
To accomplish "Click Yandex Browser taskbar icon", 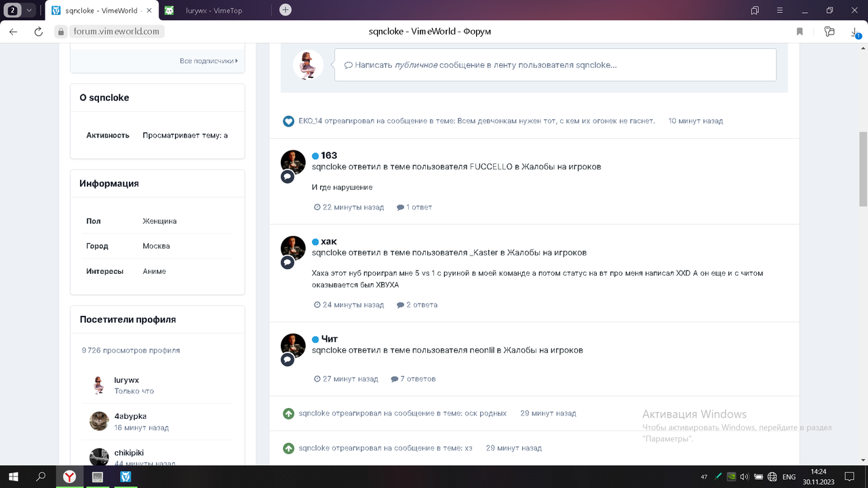I will [69, 477].
